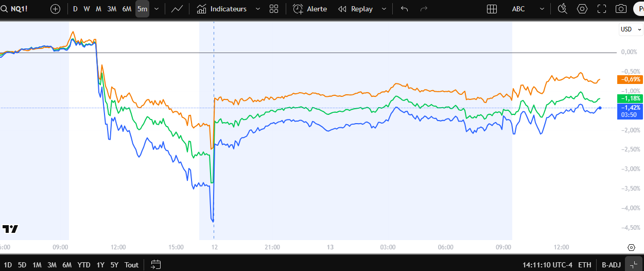644x271 pixels.
Task: Click the 13 date label on time axis
Action: point(330,247)
